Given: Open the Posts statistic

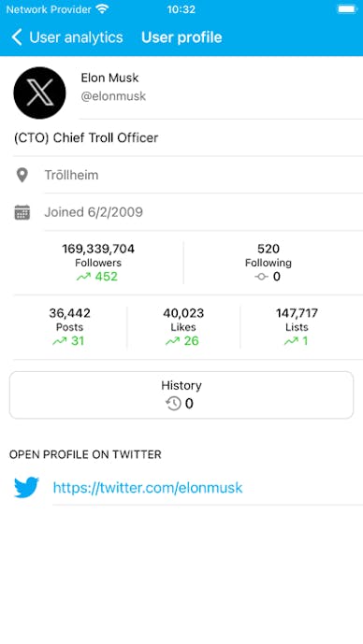Looking at the screenshot, I should tap(69, 327).
